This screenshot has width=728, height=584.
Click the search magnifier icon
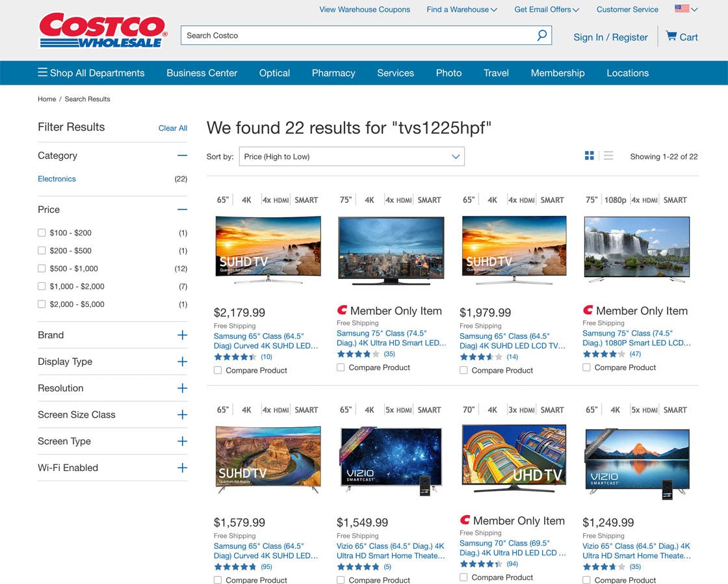pos(541,35)
